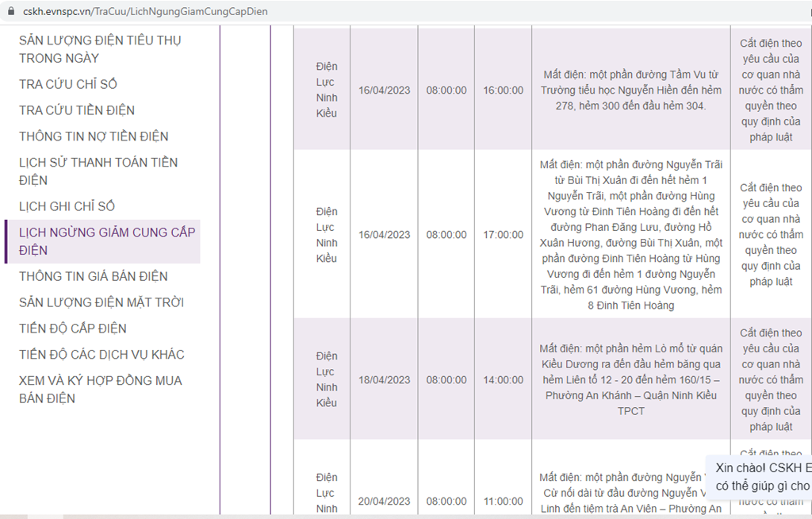Click the Tầm Vu outage description cell
This screenshot has height=519, width=812.
point(630,90)
